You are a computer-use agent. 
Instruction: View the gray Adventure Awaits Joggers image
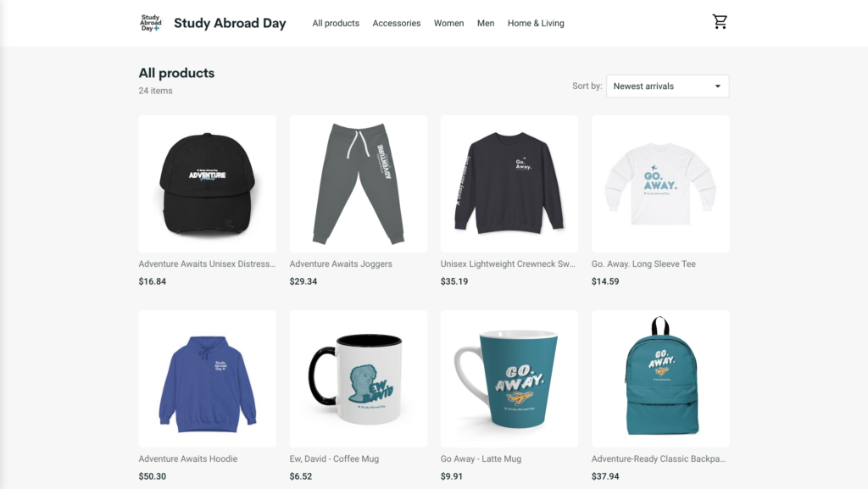click(359, 184)
